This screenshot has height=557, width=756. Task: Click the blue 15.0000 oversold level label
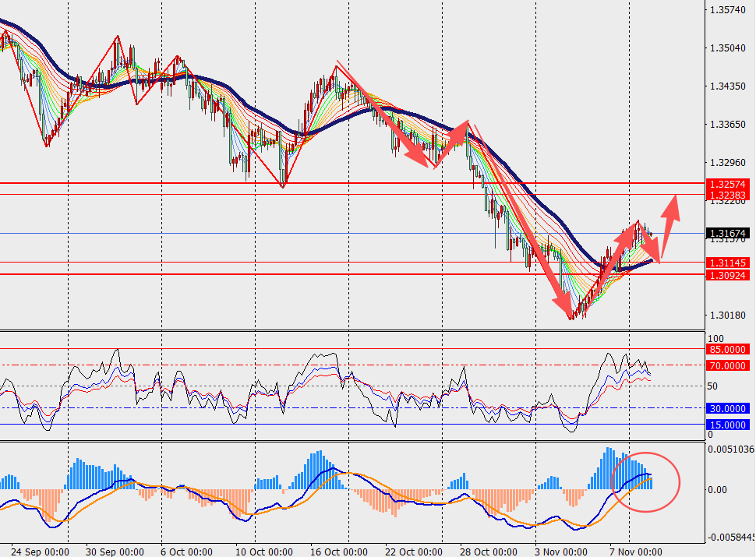tap(729, 425)
